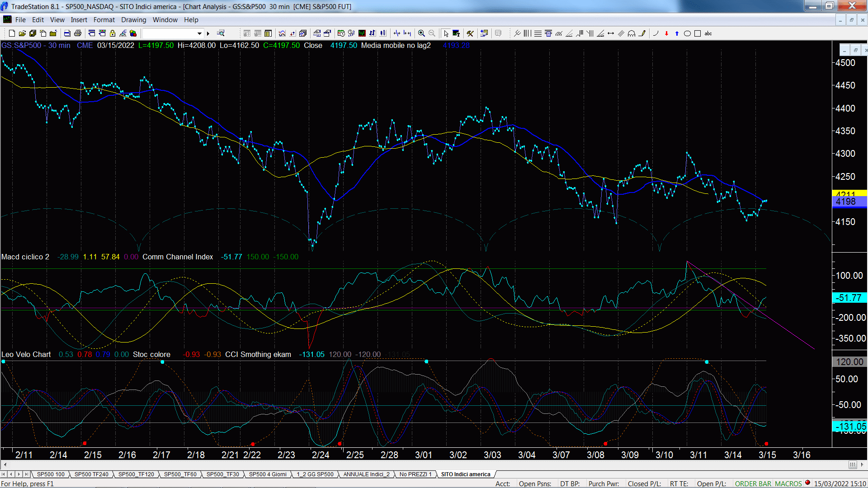Select the horizontal double-arrow drawing tool
This screenshot has height=488, width=868.
point(611,33)
